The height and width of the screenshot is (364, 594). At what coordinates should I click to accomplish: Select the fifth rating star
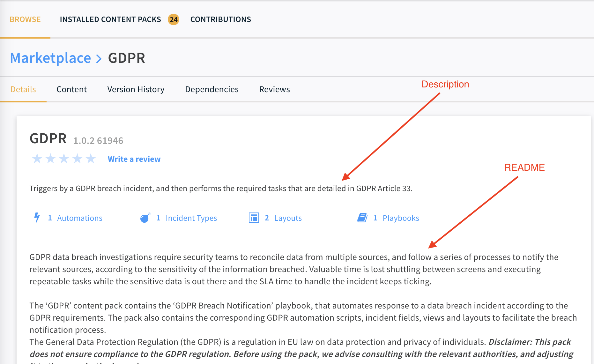tap(91, 159)
